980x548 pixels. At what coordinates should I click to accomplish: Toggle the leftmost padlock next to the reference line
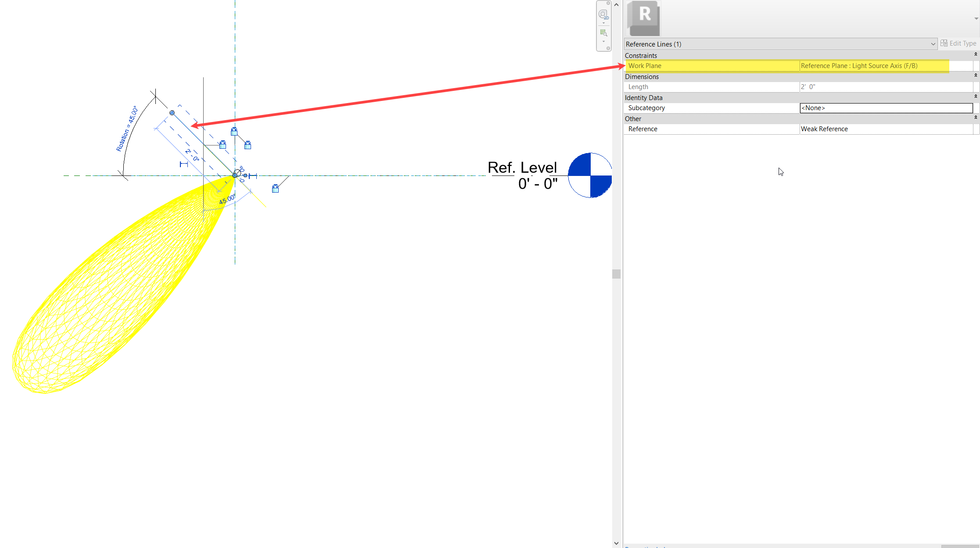point(223,145)
